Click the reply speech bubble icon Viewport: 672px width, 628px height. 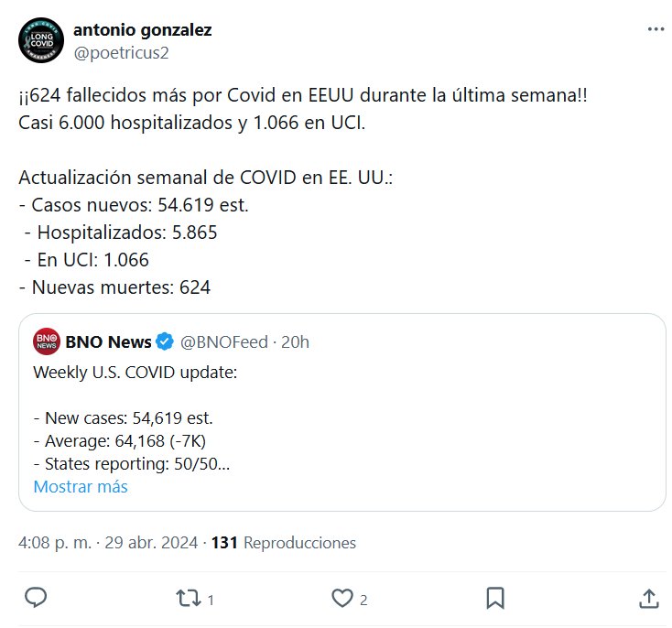36,598
